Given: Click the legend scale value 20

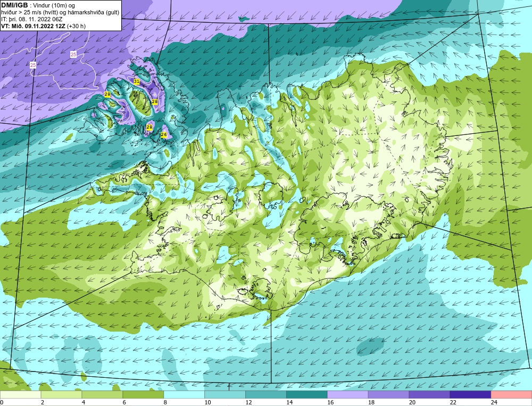Looking at the screenshot, I should (412, 403).
